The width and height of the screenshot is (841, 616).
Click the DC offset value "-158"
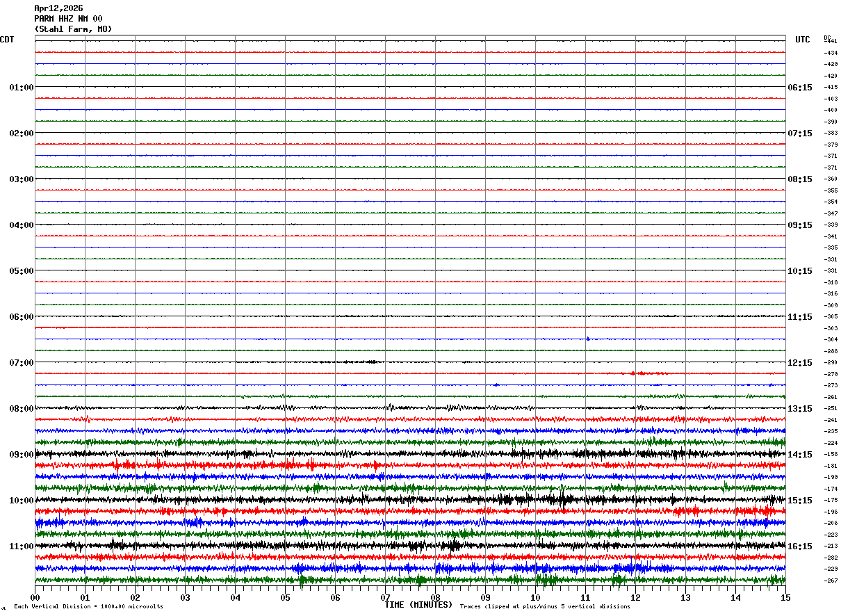pyautogui.click(x=831, y=455)
